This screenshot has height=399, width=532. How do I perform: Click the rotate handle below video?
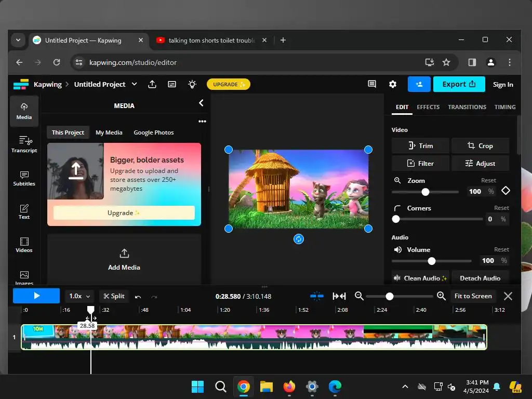point(299,239)
